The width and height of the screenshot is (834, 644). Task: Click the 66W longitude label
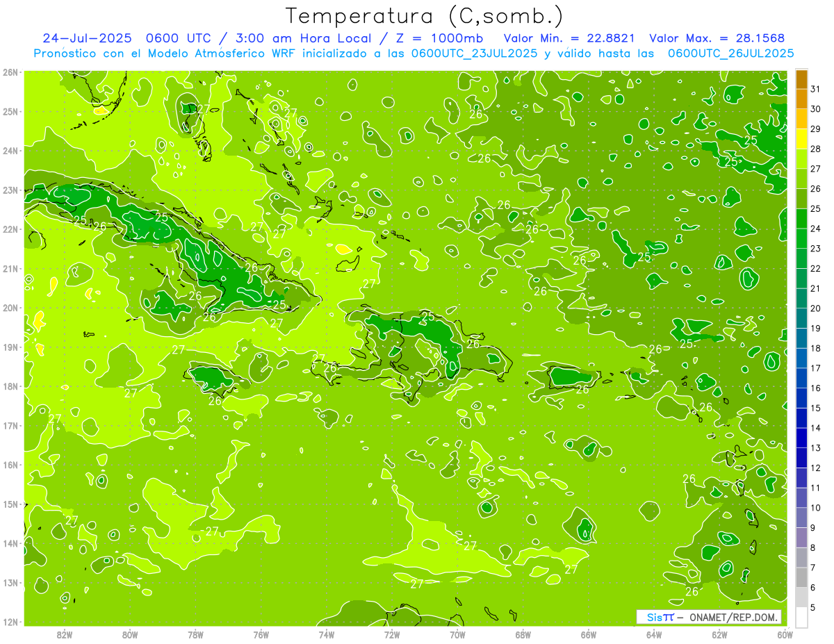[589, 634]
